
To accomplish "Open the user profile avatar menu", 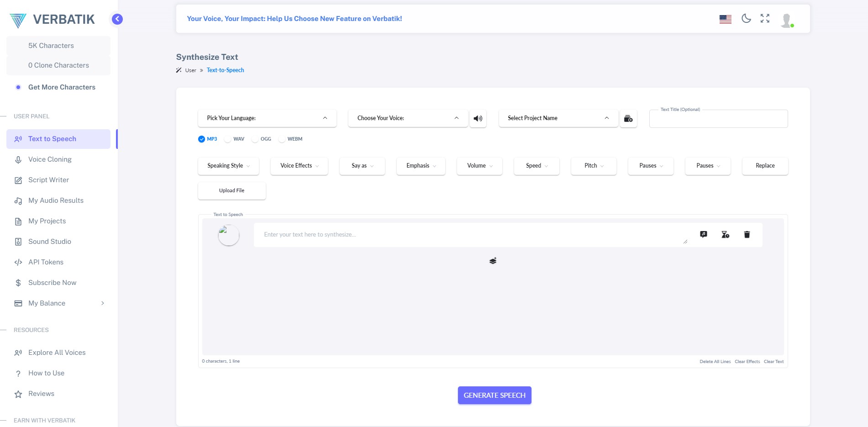I will (787, 20).
